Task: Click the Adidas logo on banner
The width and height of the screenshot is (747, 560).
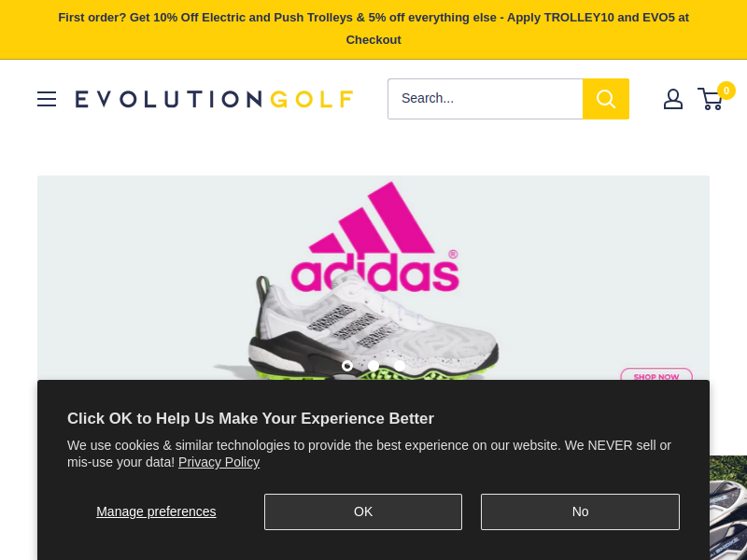Action: 375,237
